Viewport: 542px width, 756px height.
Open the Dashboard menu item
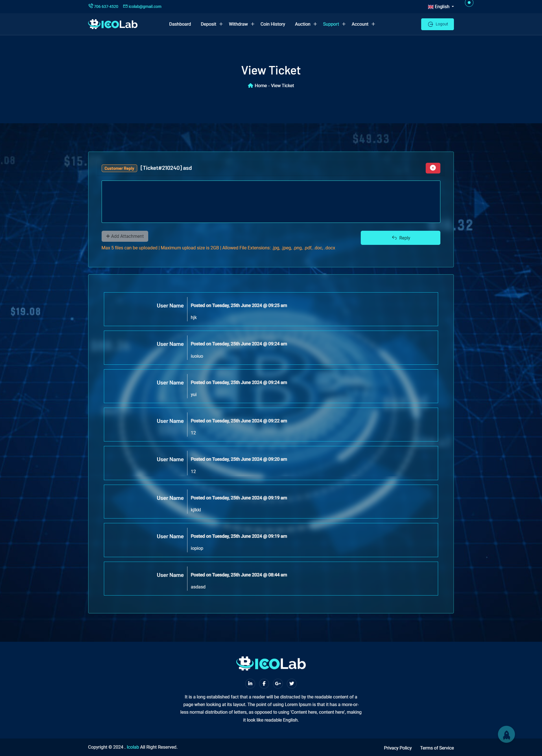[180, 24]
